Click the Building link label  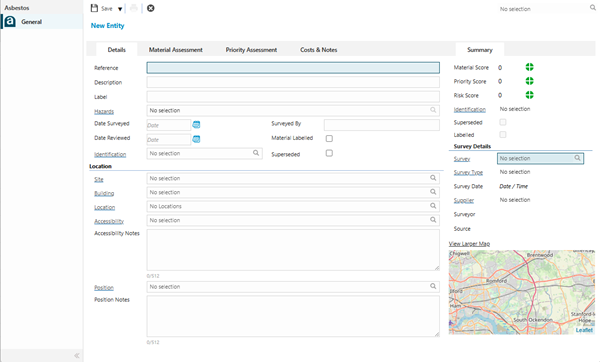tap(104, 193)
